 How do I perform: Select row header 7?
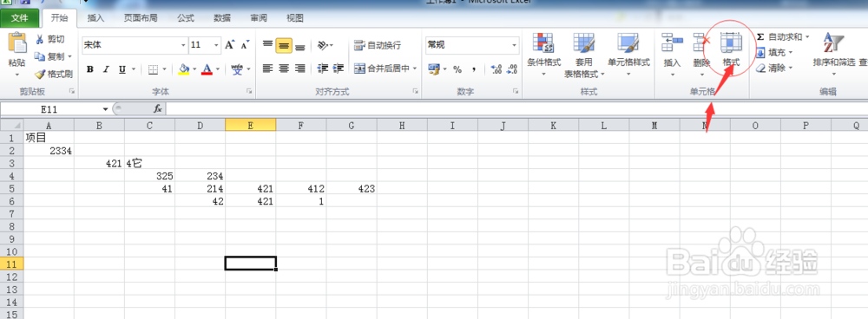11,213
